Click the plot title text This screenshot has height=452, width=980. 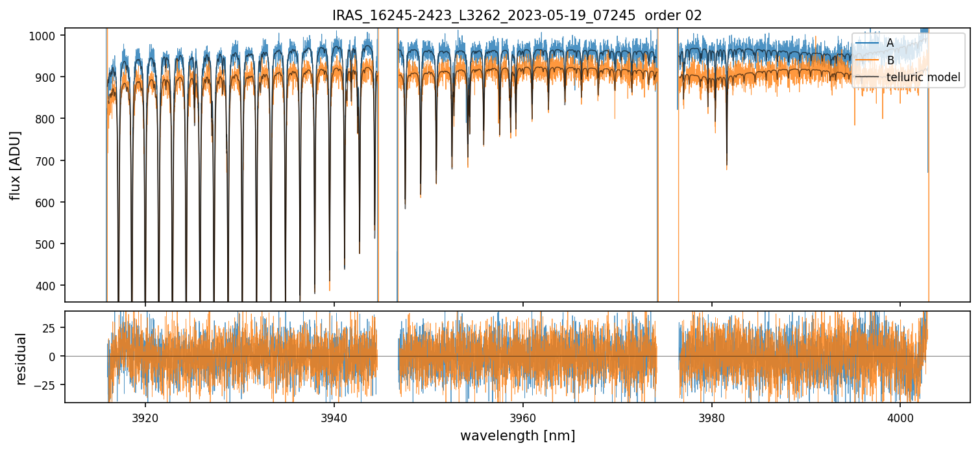pos(517,16)
